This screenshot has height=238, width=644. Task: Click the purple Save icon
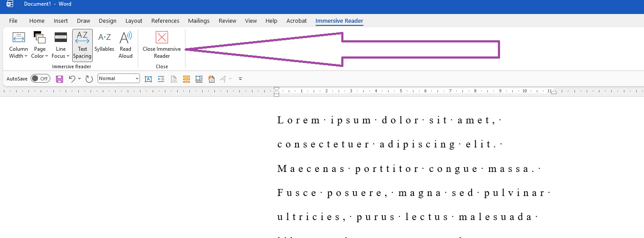(x=59, y=79)
